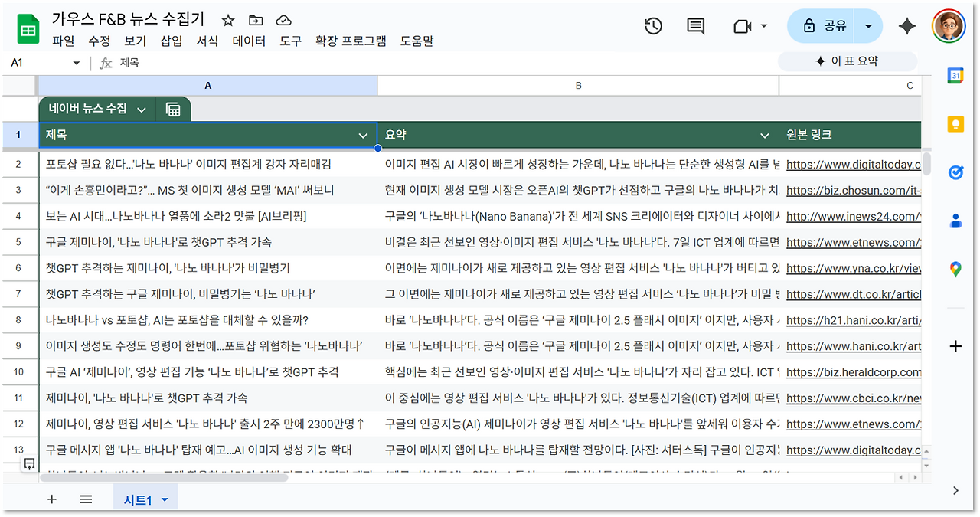Check document save status via cloud icon

[283, 21]
